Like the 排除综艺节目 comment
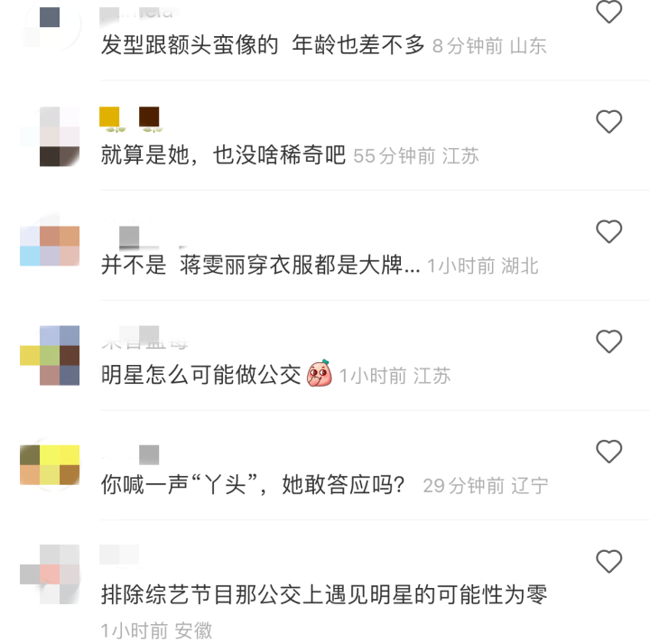650x644 pixels. [x=608, y=562]
